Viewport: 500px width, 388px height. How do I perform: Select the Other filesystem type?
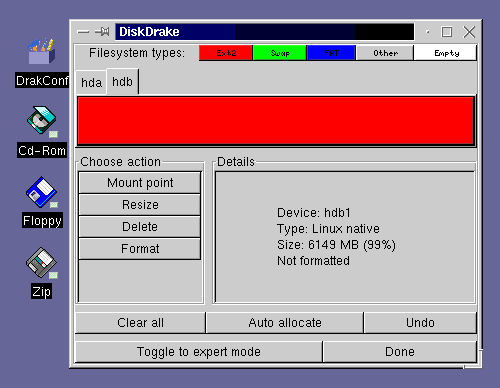point(385,53)
